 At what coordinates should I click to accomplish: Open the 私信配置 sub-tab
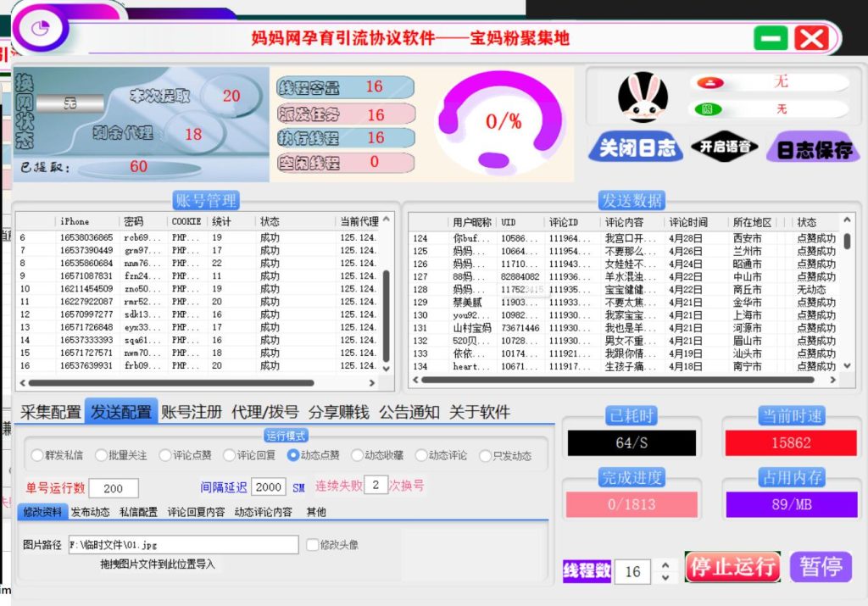(138, 512)
